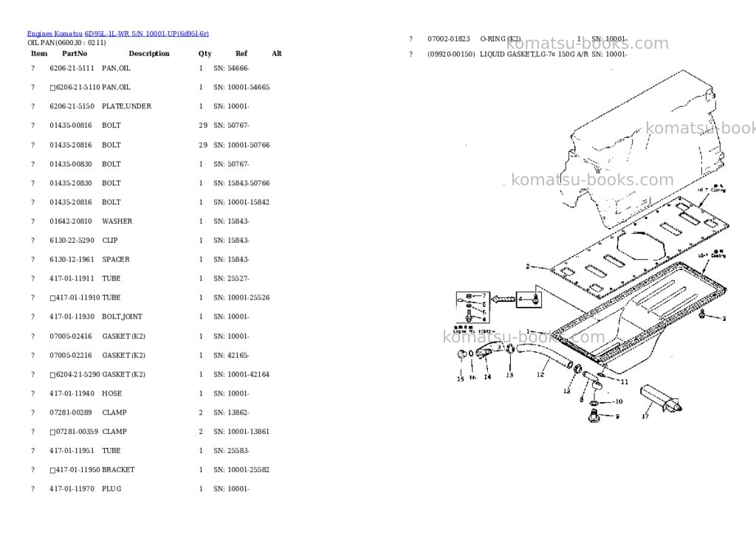Click the BRACKET description
Screen dimensions: 756x535
tap(119, 470)
